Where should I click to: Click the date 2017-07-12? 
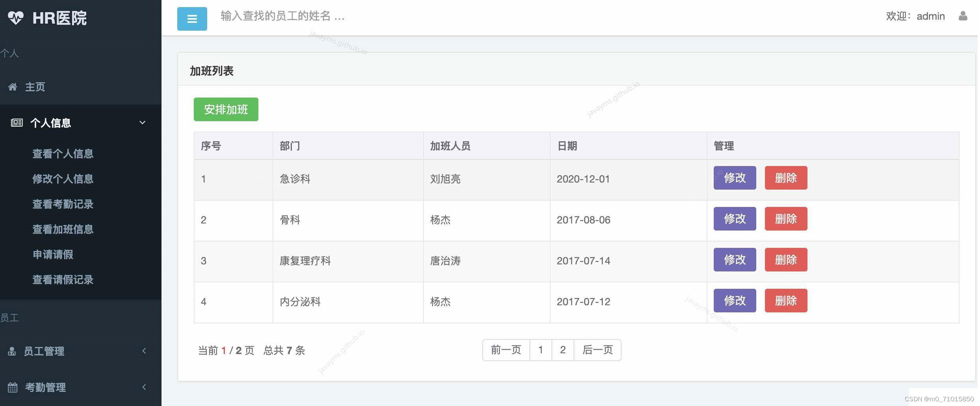584,302
